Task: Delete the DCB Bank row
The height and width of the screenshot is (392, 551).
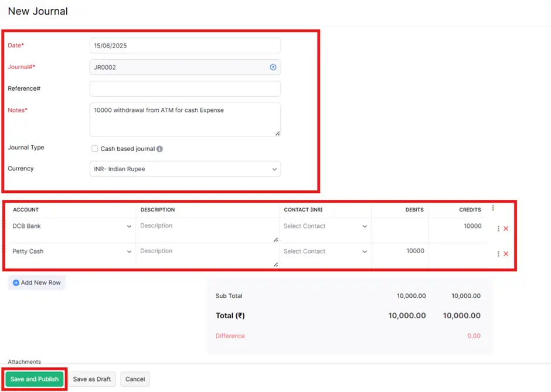Action: click(506, 229)
